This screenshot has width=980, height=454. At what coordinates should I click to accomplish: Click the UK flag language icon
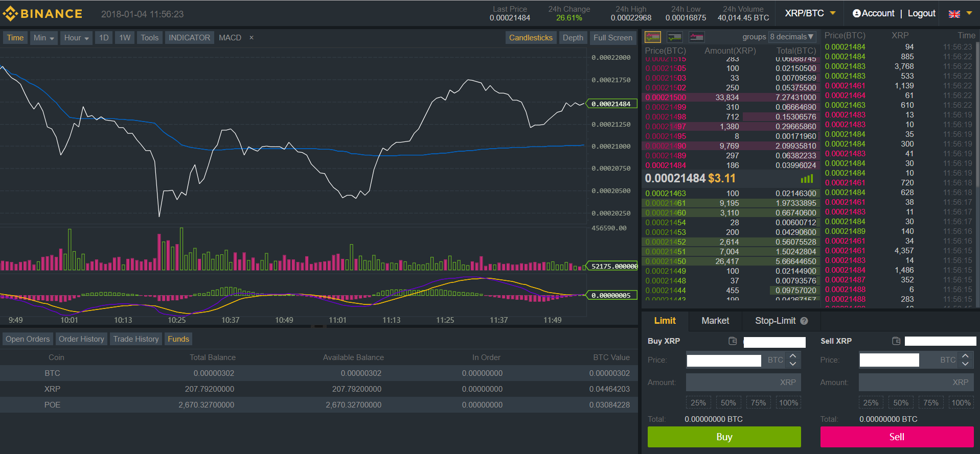[954, 14]
